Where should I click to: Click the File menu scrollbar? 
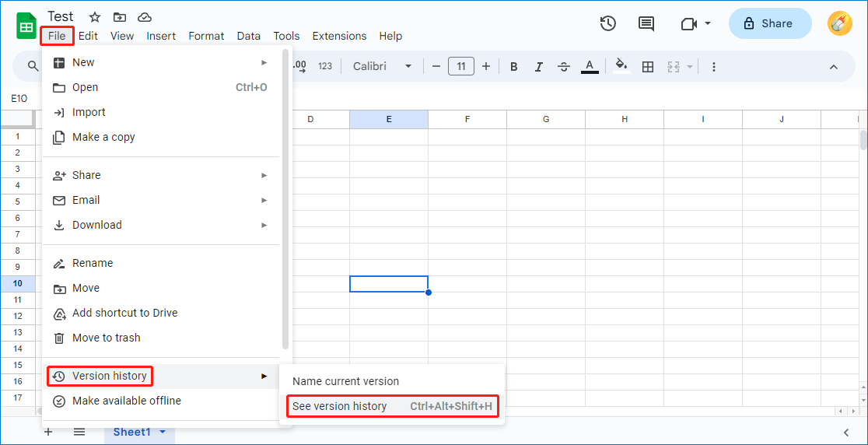285,199
